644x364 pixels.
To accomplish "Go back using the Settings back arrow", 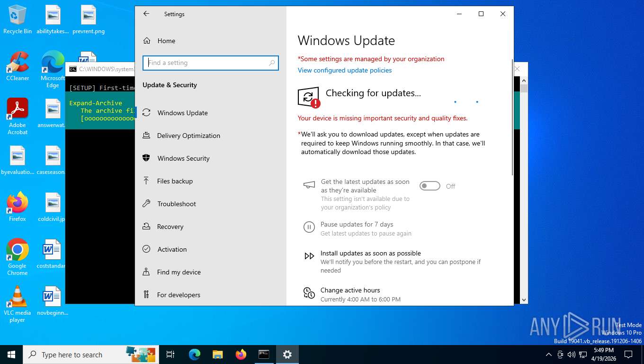I will 146,14.
